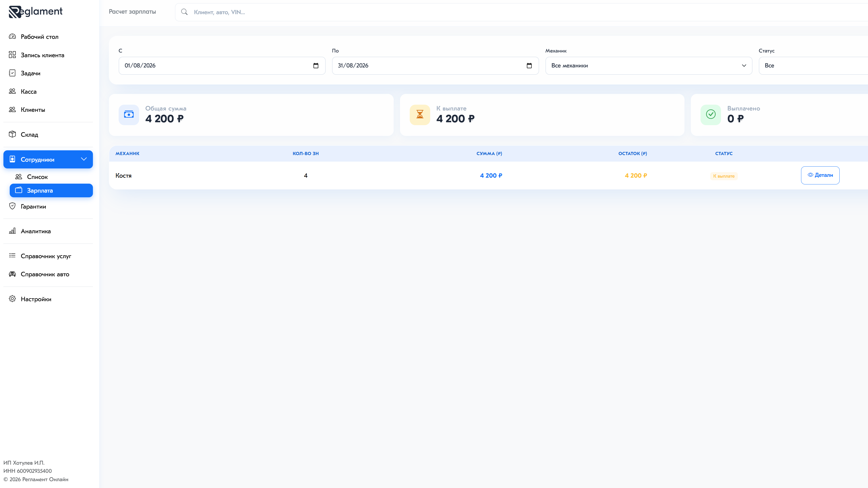
Task: Click the Список people icon
Action: point(19,177)
